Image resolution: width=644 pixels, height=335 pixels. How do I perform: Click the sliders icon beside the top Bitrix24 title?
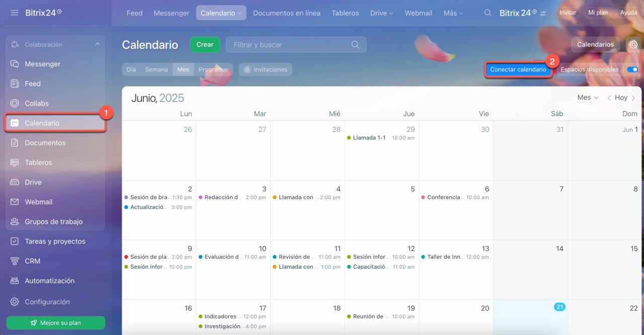[x=543, y=14]
